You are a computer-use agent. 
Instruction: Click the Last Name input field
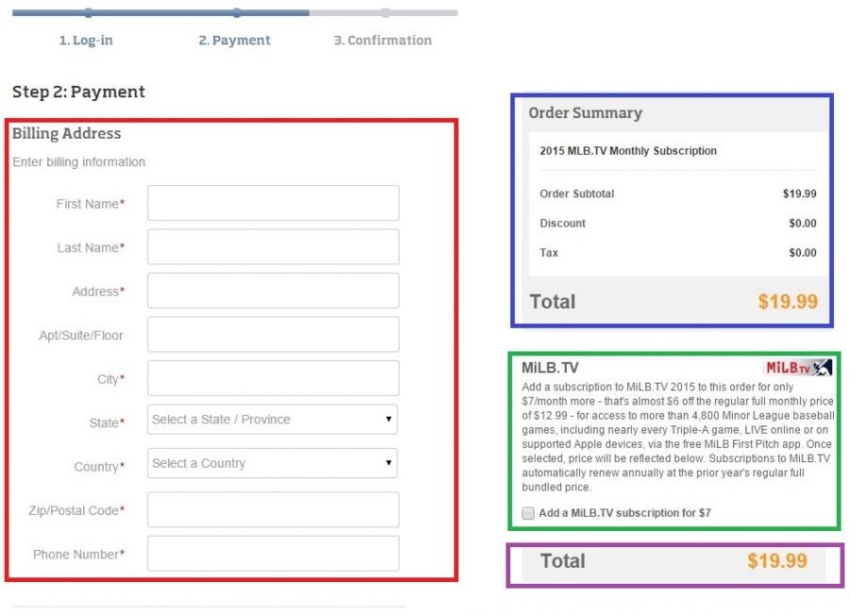coord(273,247)
